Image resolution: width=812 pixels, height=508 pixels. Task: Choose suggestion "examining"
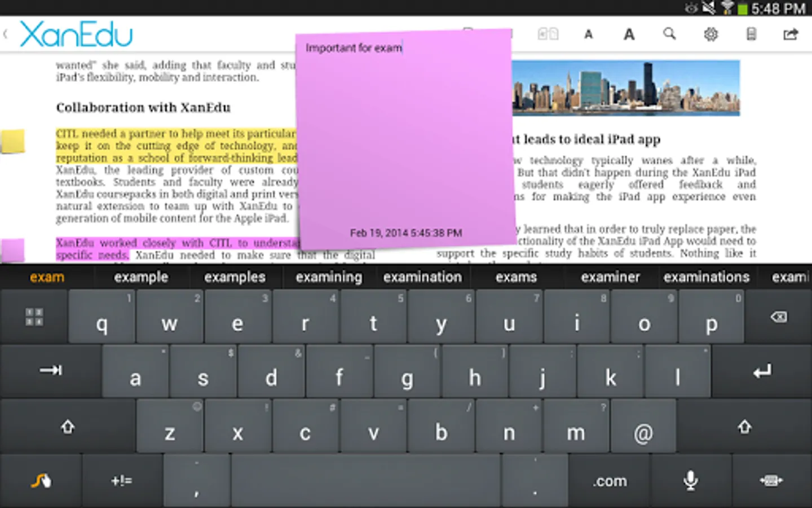(x=329, y=277)
